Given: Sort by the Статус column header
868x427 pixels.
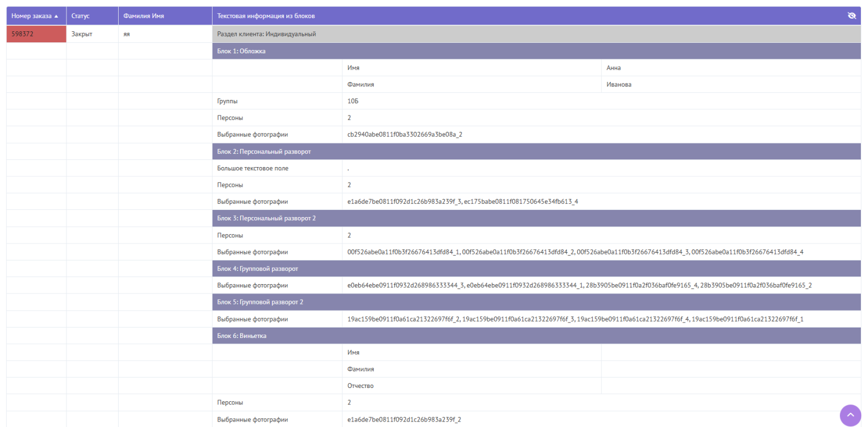Looking at the screenshot, I should [80, 16].
